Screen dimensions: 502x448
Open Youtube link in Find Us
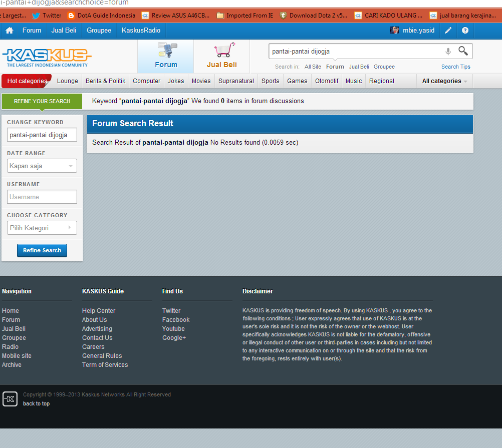(173, 328)
